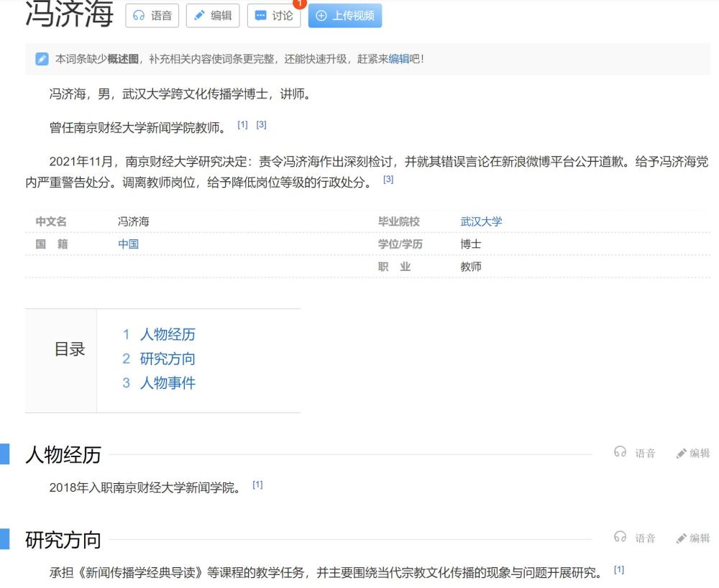The image size is (719, 588).
Task: Click headphone icon in 人物经历 section header
Action: click(620, 452)
